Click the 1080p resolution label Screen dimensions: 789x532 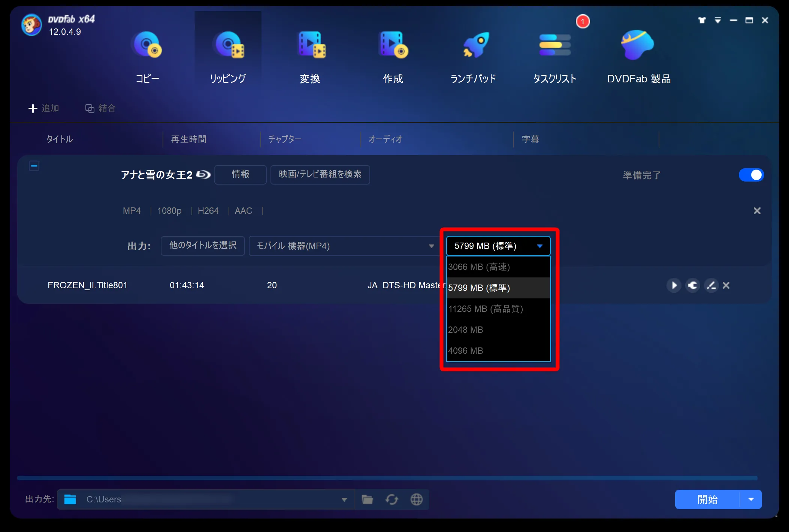click(x=169, y=211)
